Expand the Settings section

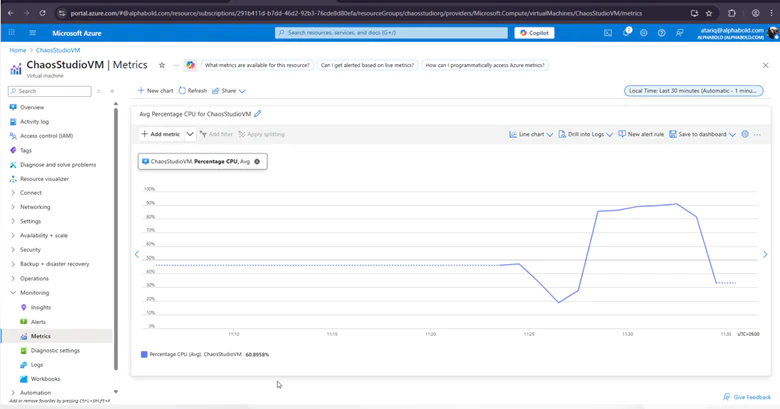30,221
